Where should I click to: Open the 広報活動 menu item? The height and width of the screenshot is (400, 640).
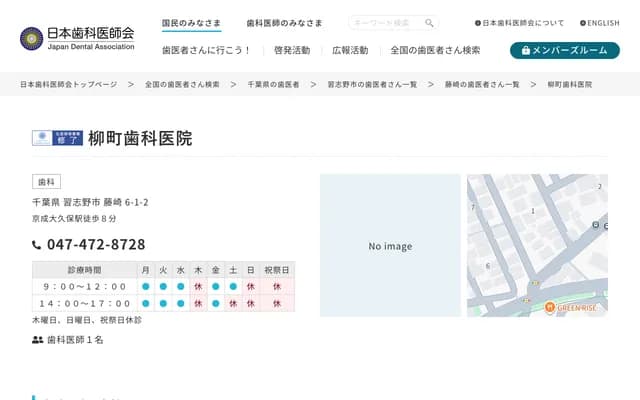350,50
